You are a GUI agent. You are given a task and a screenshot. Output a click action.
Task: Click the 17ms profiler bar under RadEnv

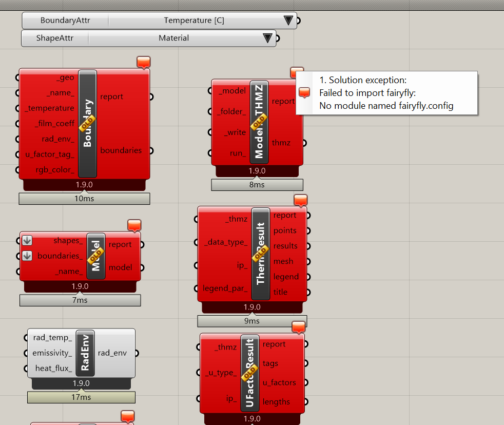pos(81,397)
